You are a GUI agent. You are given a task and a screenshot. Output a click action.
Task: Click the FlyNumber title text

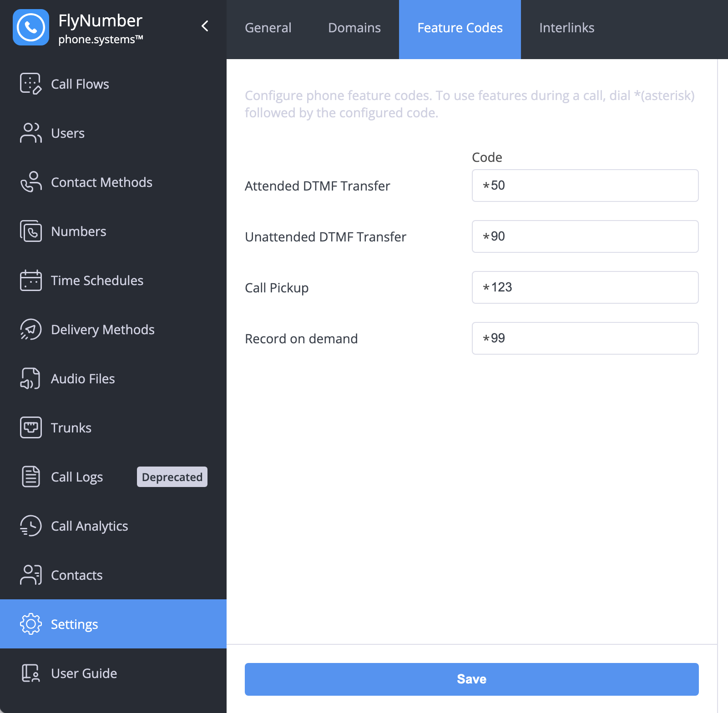tap(101, 21)
